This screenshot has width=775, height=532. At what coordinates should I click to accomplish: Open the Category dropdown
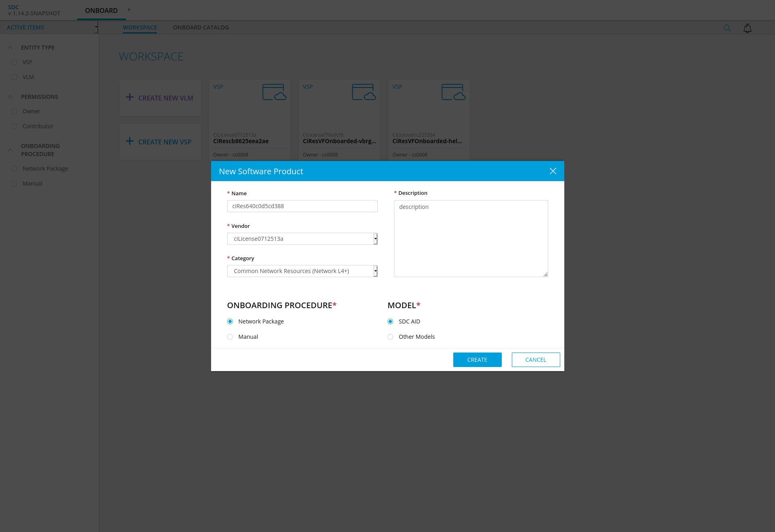point(302,271)
